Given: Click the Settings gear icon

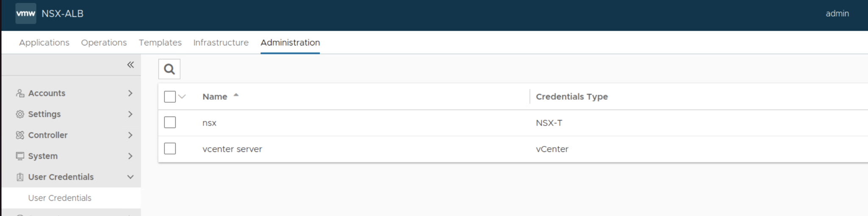Looking at the screenshot, I should [20, 114].
